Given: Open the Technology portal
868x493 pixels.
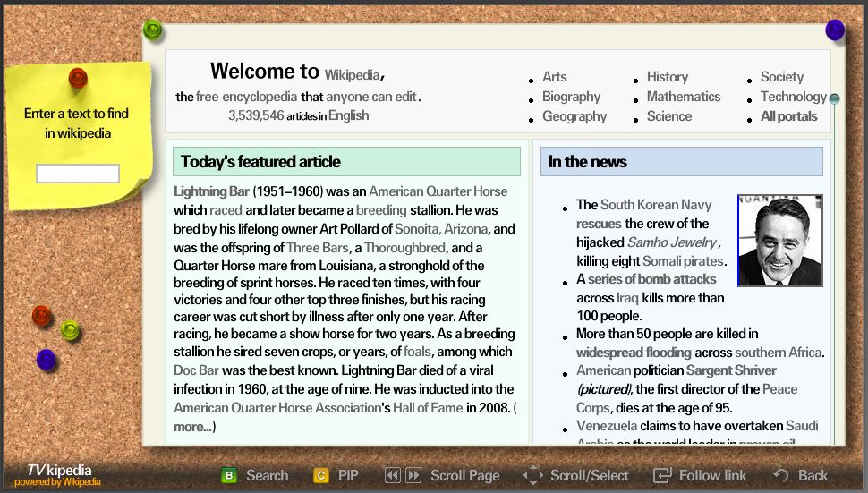Looking at the screenshot, I should [x=793, y=97].
